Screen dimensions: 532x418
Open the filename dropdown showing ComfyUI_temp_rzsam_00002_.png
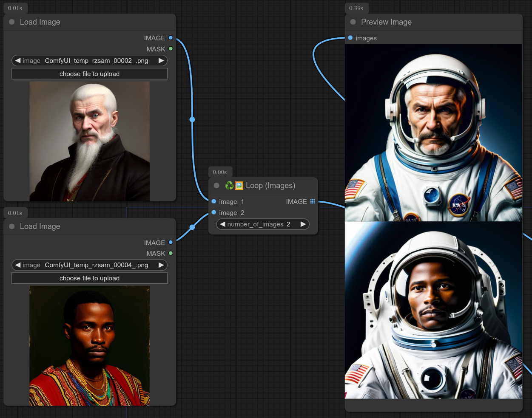97,60
